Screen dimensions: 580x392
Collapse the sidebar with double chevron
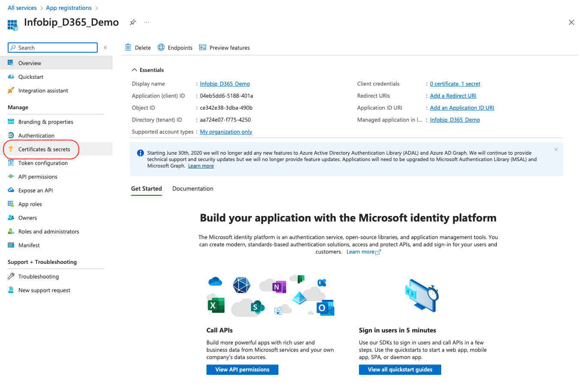pyautogui.click(x=105, y=48)
